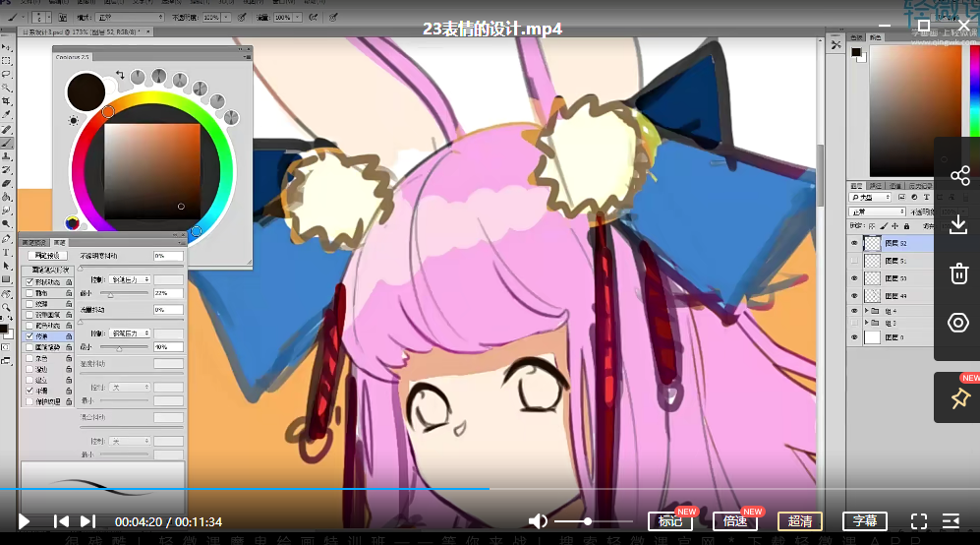Viewport: 980px width, 545px height.
Task: Click the share icon in the side panel
Action: coord(959,176)
